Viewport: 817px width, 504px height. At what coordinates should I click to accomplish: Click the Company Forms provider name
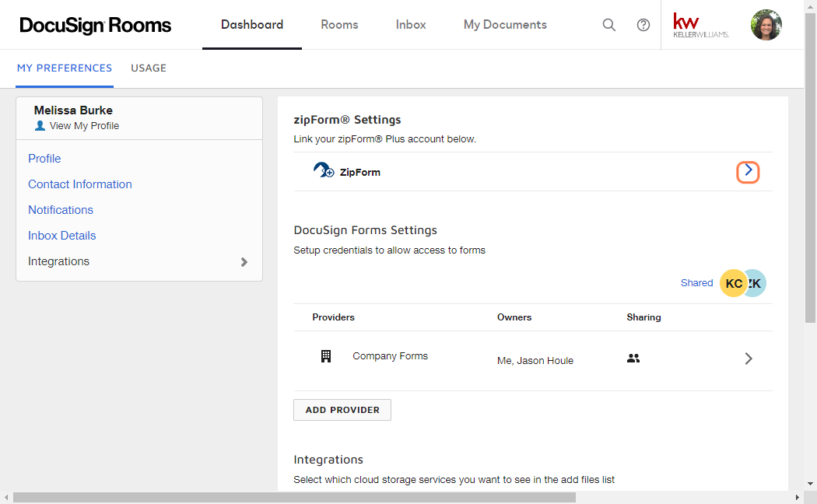pyautogui.click(x=391, y=356)
